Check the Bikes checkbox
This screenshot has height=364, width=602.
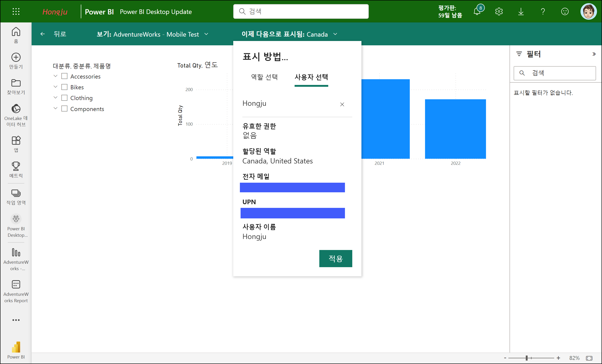pyautogui.click(x=64, y=87)
